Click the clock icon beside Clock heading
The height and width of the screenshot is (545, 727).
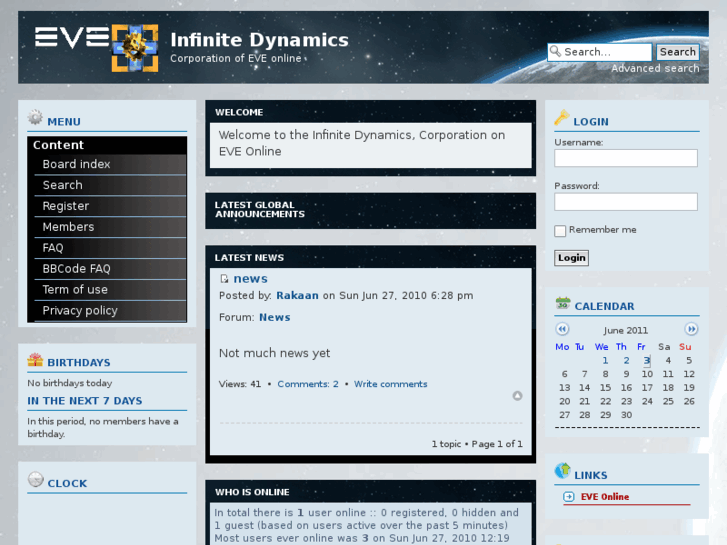(x=35, y=479)
